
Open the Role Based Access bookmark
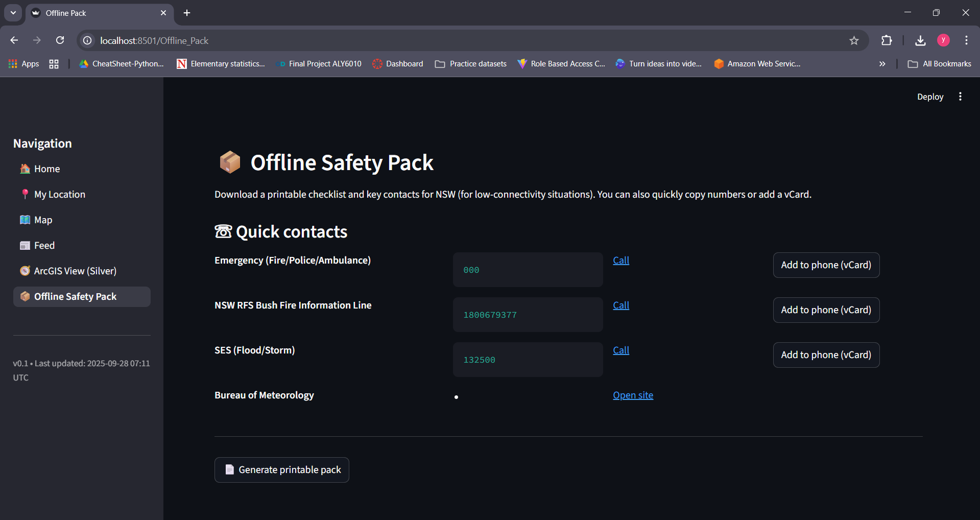(561, 64)
